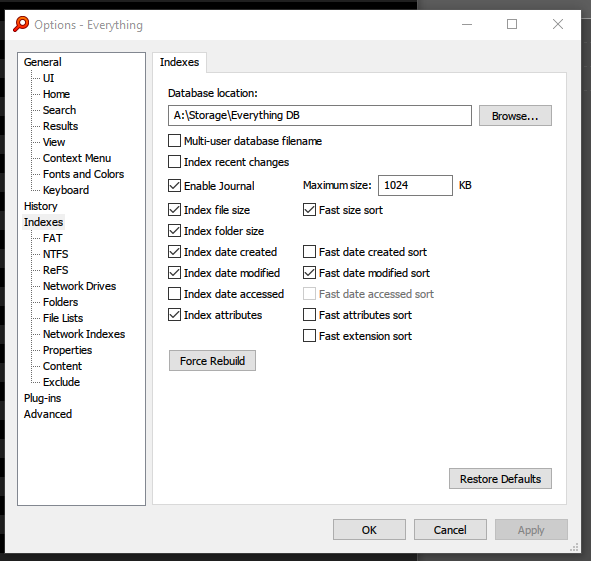Image resolution: width=591 pixels, height=561 pixels.
Task: Click the Browse... button
Action: (515, 116)
